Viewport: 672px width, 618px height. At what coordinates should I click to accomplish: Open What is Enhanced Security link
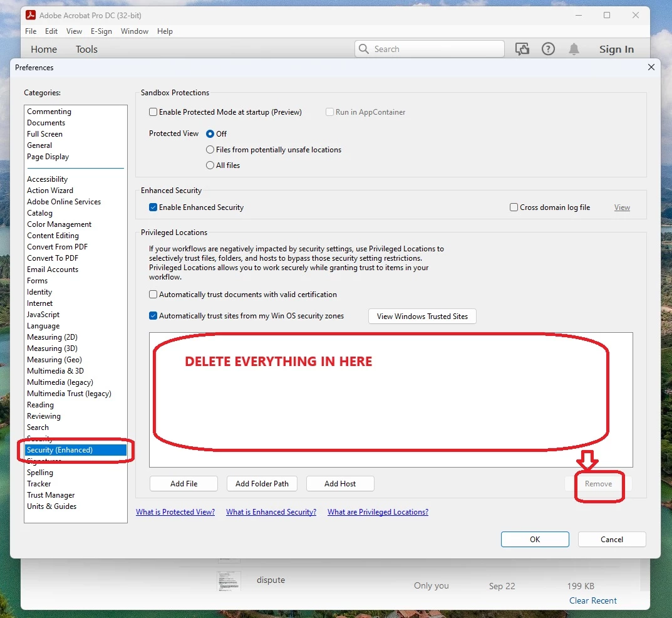pos(271,511)
